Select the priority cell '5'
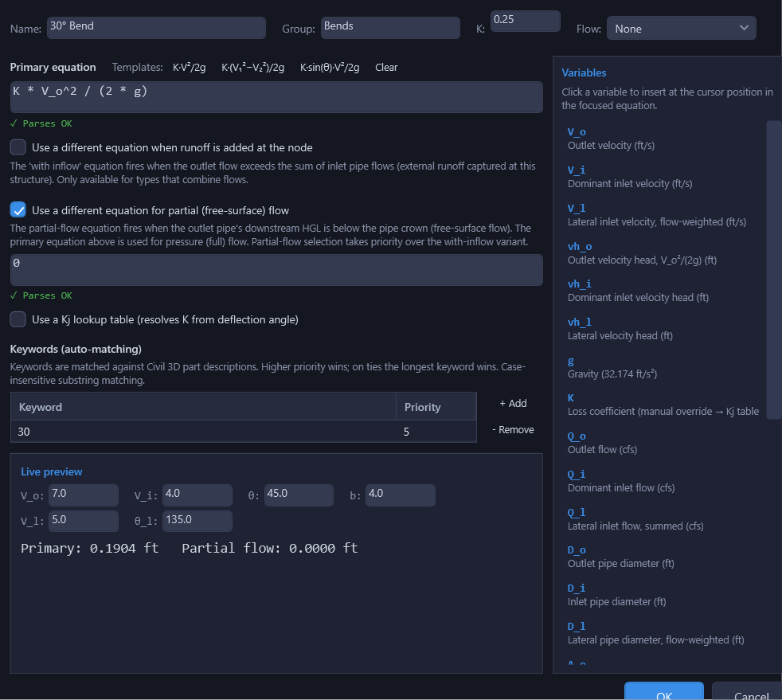This screenshot has height=700, width=782. pos(436,432)
